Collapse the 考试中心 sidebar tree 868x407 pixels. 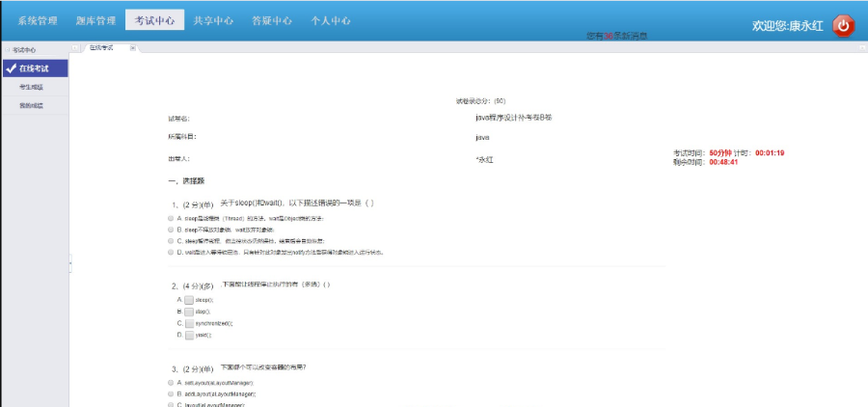[x=7, y=50]
